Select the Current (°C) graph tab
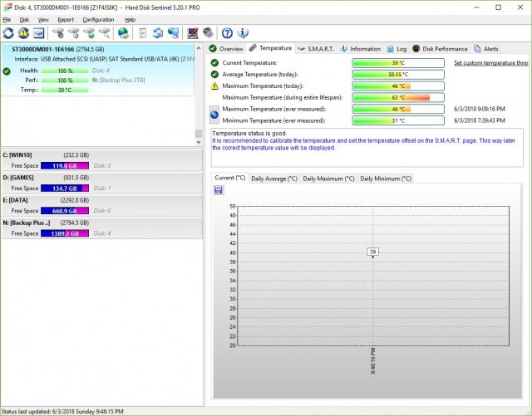This screenshot has width=532, height=416. [x=230, y=178]
